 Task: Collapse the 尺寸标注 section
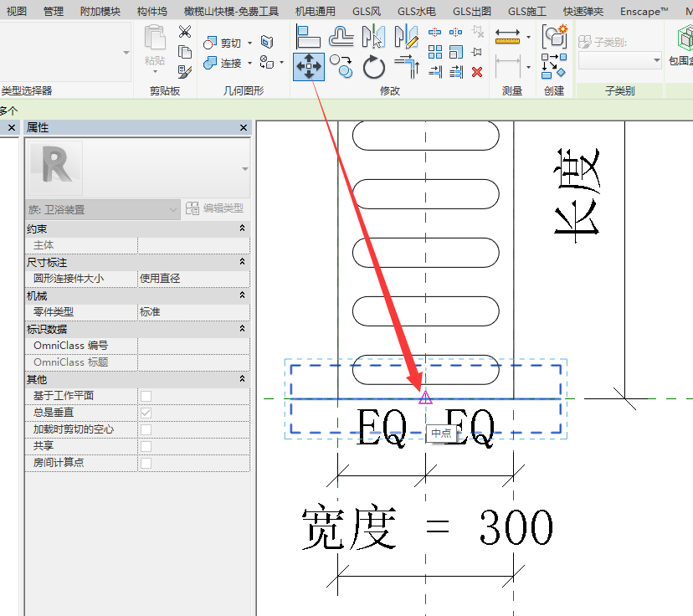(x=243, y=262)
